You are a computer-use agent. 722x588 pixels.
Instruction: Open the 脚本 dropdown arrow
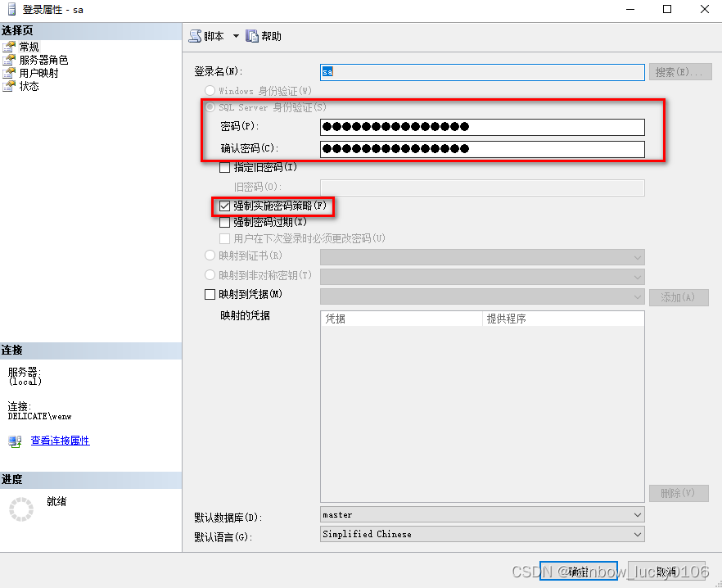pyautogui.click(x=236, y=36)
